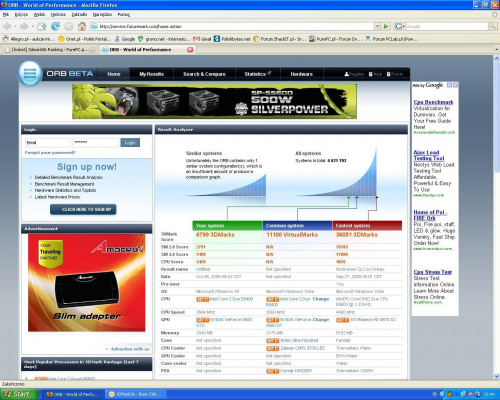Click the Firefox icon in the title bar
Screen dimensions: 500x400
click(x=4, y=5)
